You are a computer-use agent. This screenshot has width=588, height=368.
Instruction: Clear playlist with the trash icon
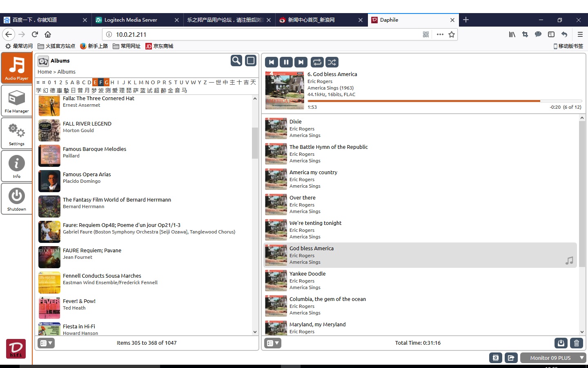[577, 343]
